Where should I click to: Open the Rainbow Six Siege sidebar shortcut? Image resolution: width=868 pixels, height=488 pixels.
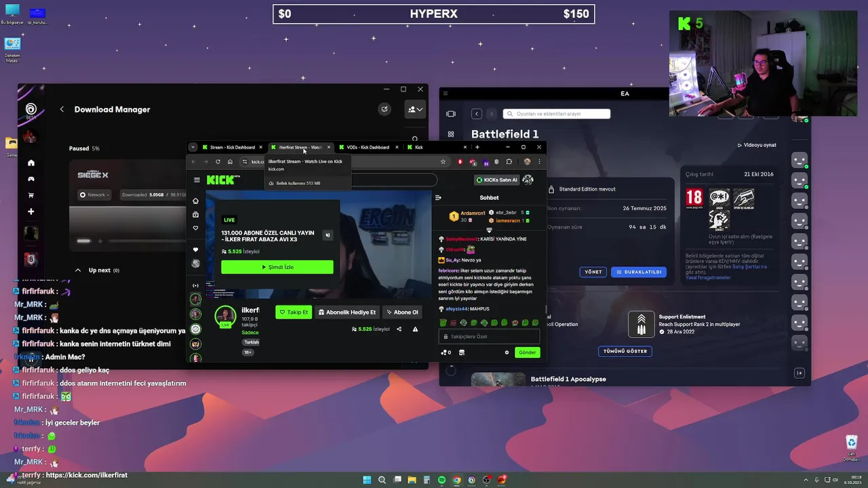(31, 259)
